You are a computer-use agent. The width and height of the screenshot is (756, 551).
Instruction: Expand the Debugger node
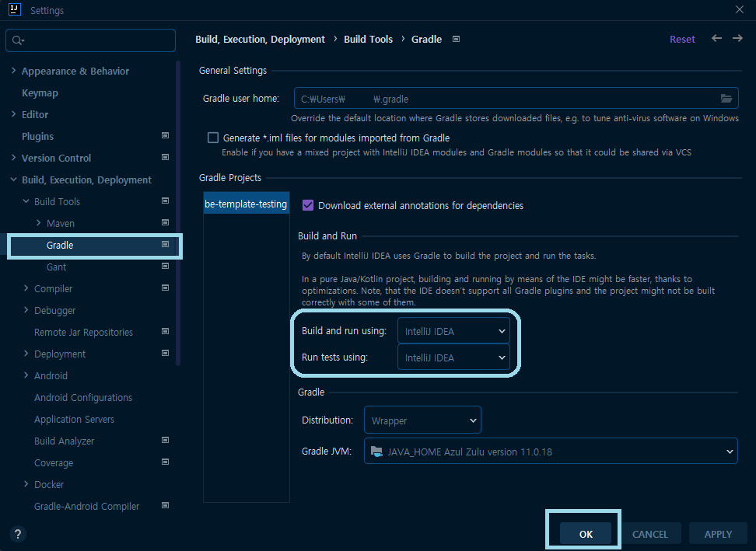(26, 310)
